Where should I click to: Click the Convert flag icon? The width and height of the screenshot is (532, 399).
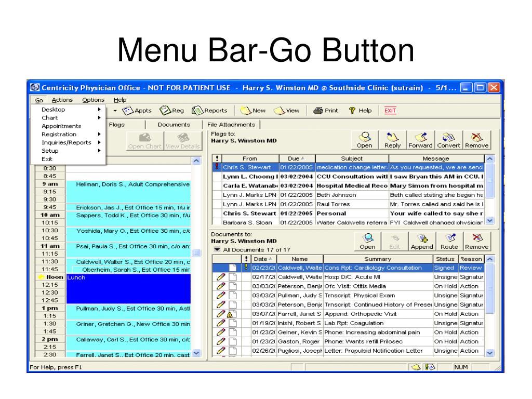click(x=448, y=140)
